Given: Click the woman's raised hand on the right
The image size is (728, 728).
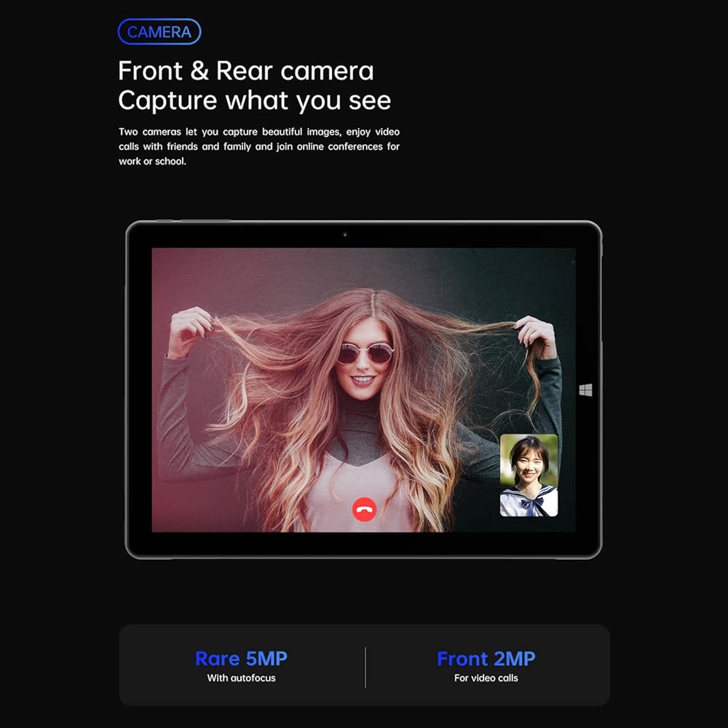Looking at the screenshot, I should coord(537,333).
